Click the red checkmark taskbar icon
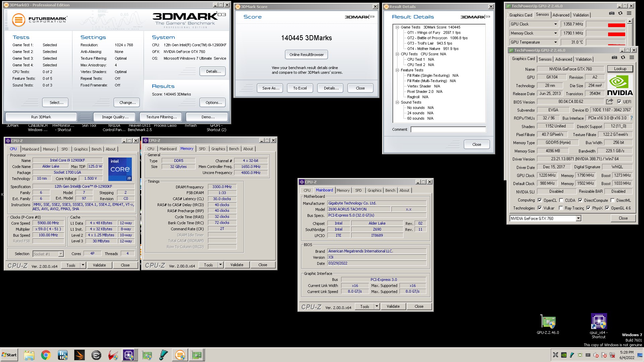The image size is (644, 362). pyautogui.click(x=113, y=355)
